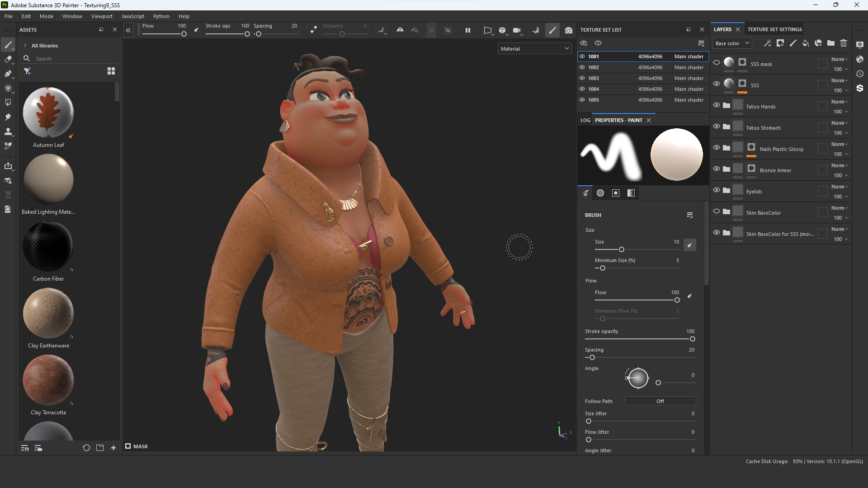Expand the All libraries tree

(x=25, y=46)
